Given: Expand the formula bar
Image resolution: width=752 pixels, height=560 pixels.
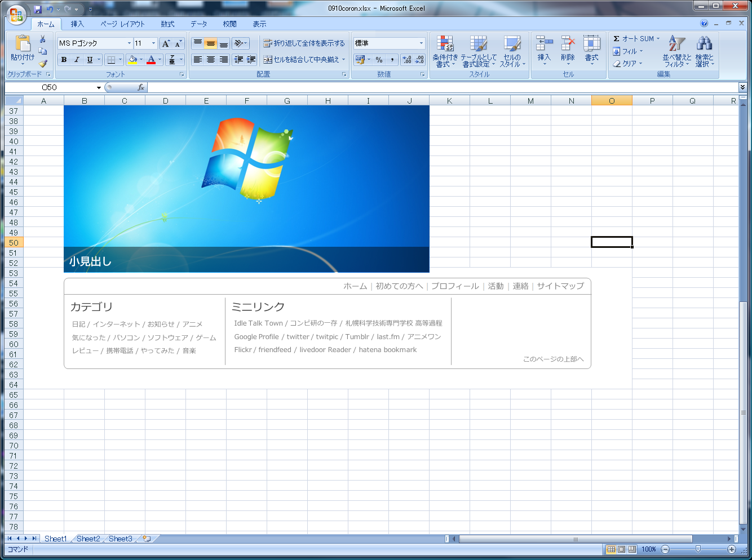Looking at the screenshot, I should point(742,87).
